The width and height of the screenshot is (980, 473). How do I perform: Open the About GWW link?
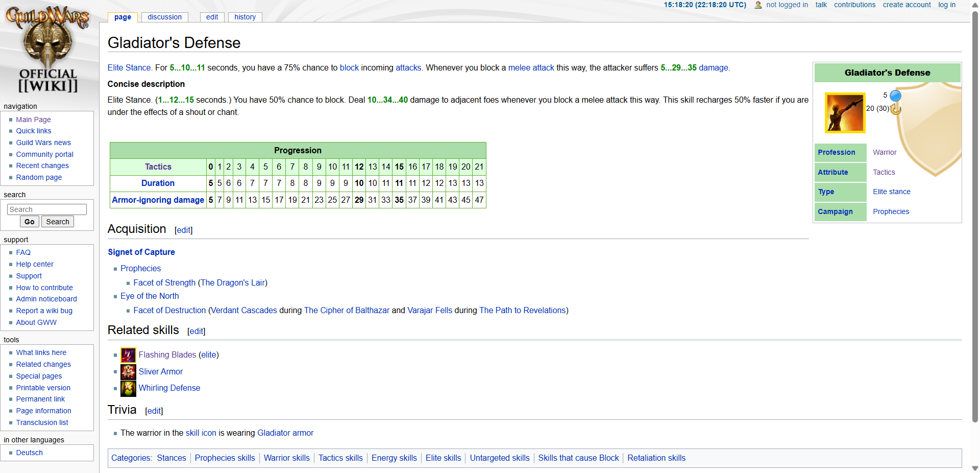pyautogui.click(x=36, y=322)
